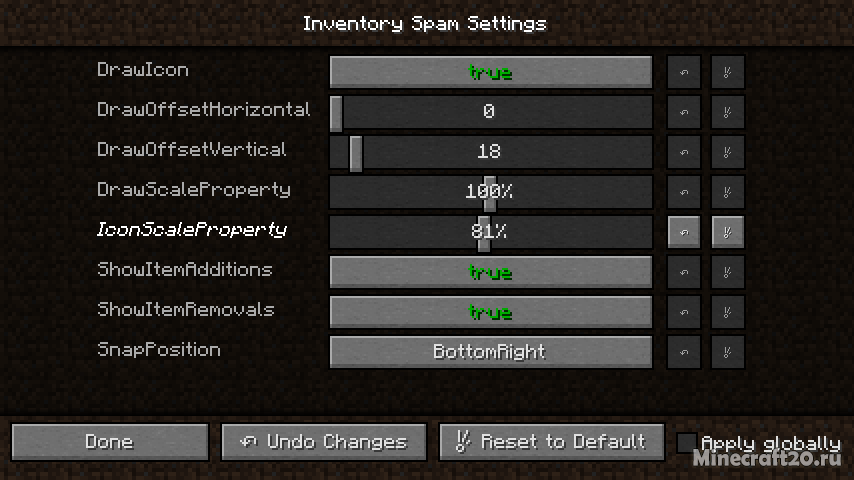
Task: Reset DrawIcon to default icon
Action: coord(728,72)
